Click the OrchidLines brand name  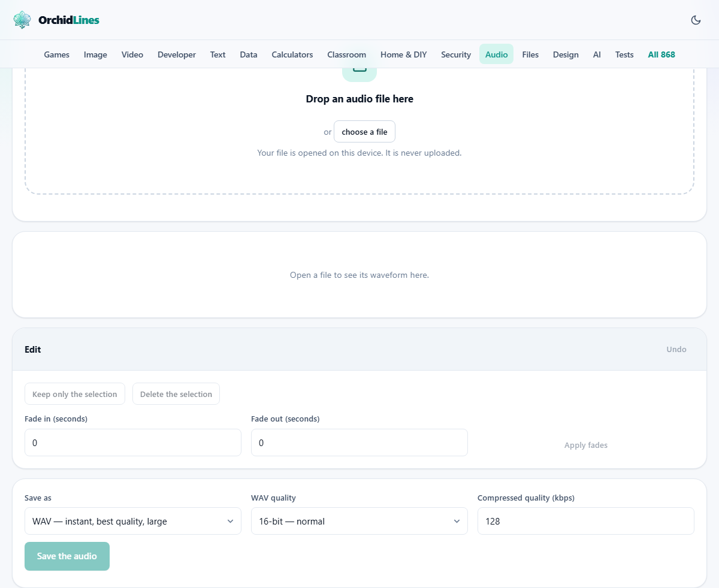[x=69, y=20]
